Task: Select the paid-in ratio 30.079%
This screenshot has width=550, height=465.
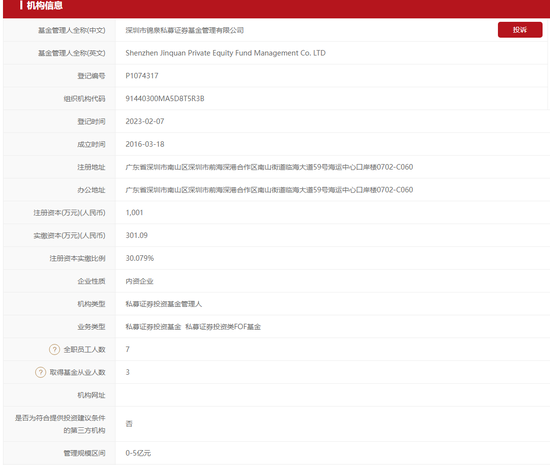Action: click(x=140, y=258)
